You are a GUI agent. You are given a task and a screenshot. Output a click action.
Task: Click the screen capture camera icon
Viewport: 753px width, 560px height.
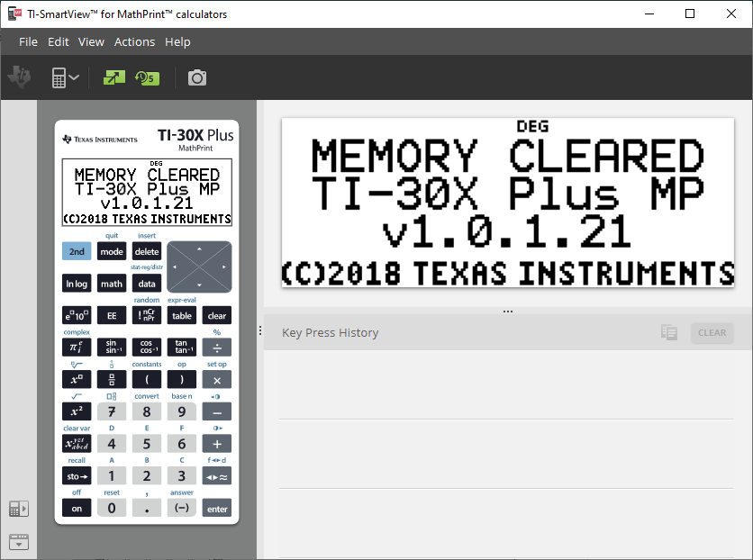[x=197, y=78]
